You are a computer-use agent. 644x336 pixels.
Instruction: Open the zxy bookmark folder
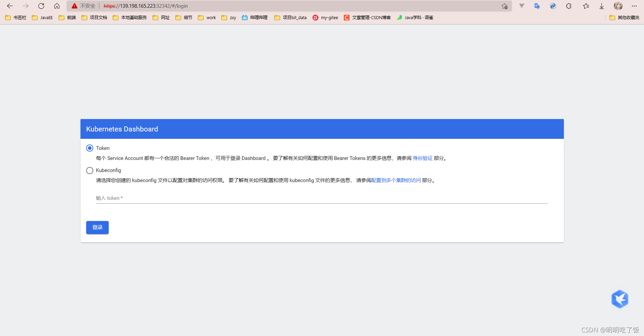[229, 17]
